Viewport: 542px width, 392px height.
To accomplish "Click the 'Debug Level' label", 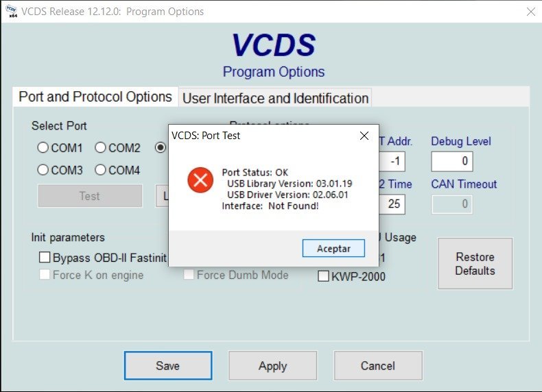I will click(x=461, y=141).
